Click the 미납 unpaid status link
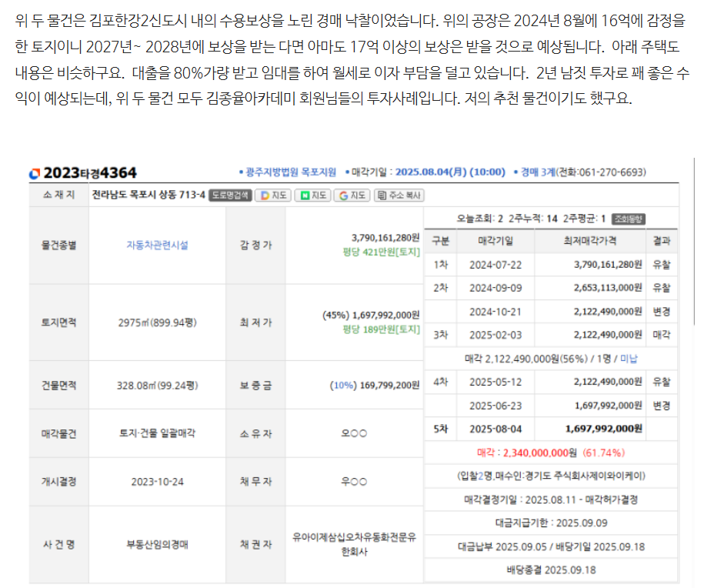The height and width of the screenshot is (588, 704). tap(629, 359)
